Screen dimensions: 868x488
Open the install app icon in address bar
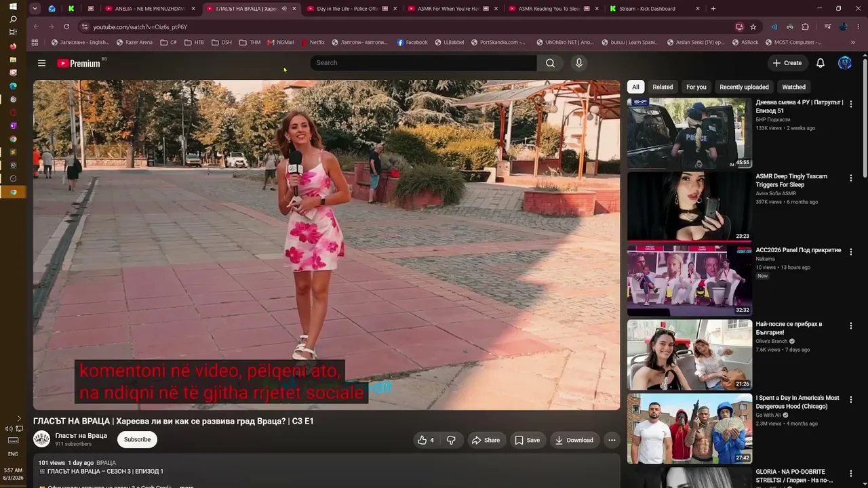[x=740, y=26]
